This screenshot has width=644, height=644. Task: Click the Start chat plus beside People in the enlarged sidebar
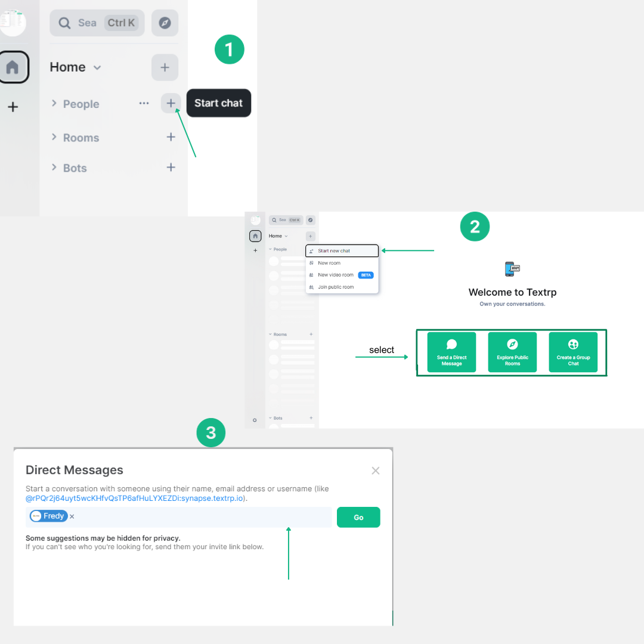(171, 103)
